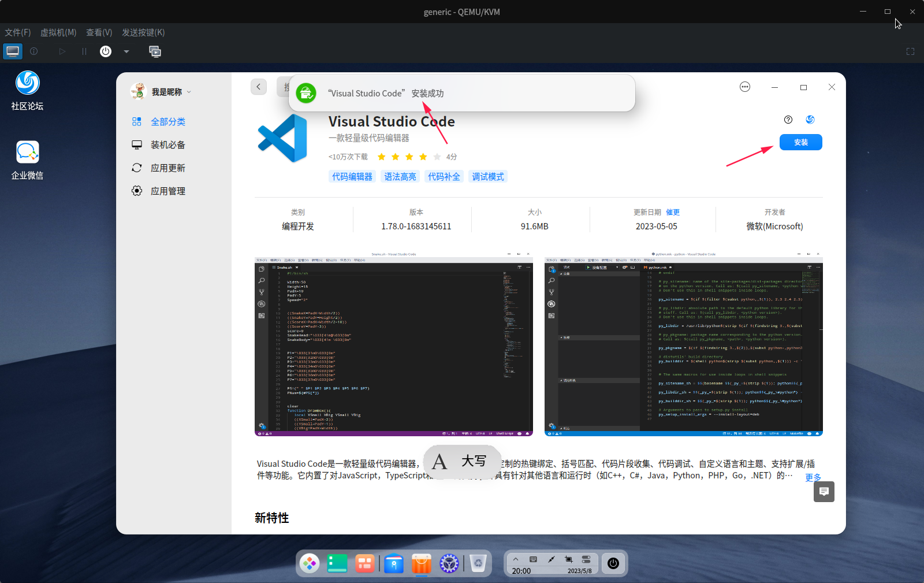
Task: Open 应用更新 to check app updates
Action: pyautogui.click(x=136, y=168)
